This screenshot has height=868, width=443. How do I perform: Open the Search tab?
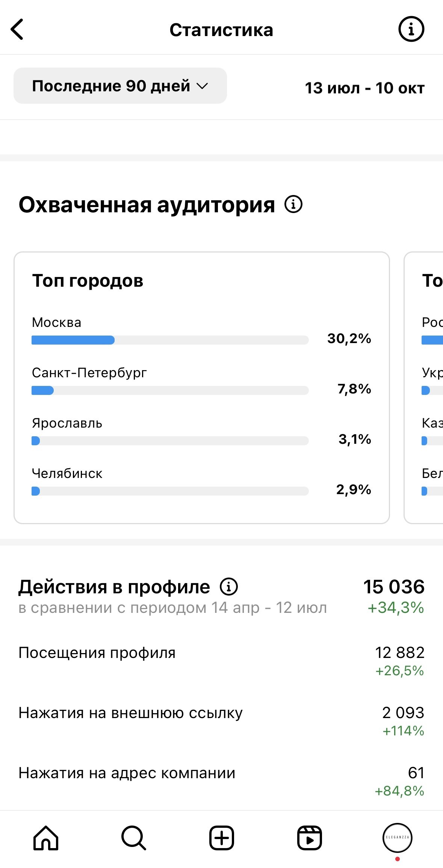tap(133, 838)
